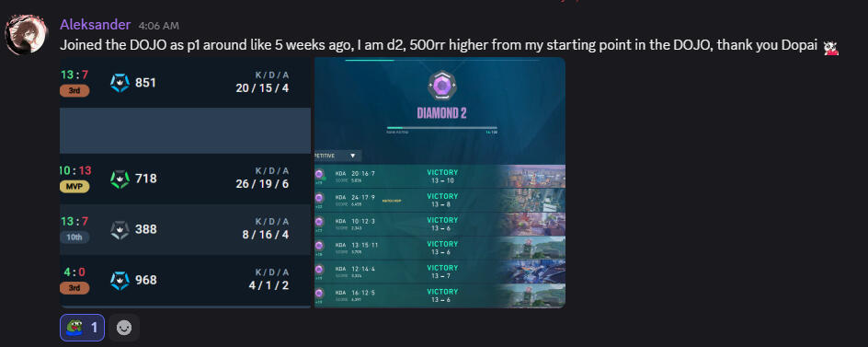Open the Diamond 2 rank screenshot
This screenshot has height=347, width=868.
440,182
